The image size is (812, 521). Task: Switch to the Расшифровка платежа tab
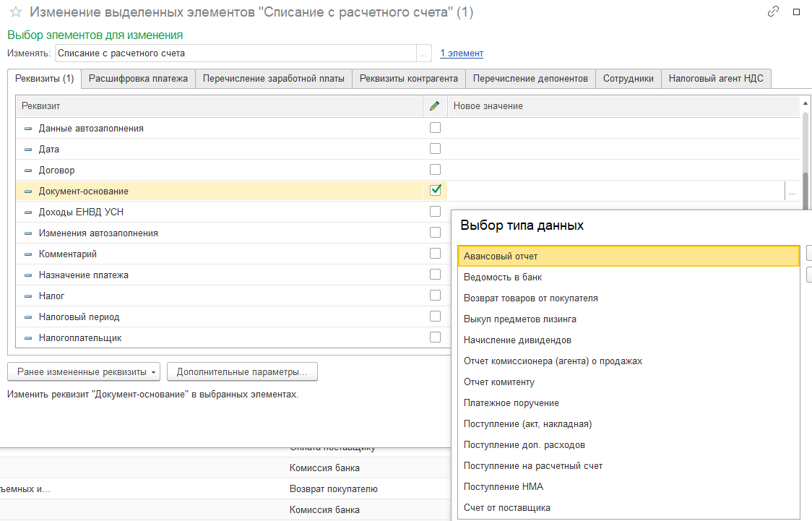[138, 79]
